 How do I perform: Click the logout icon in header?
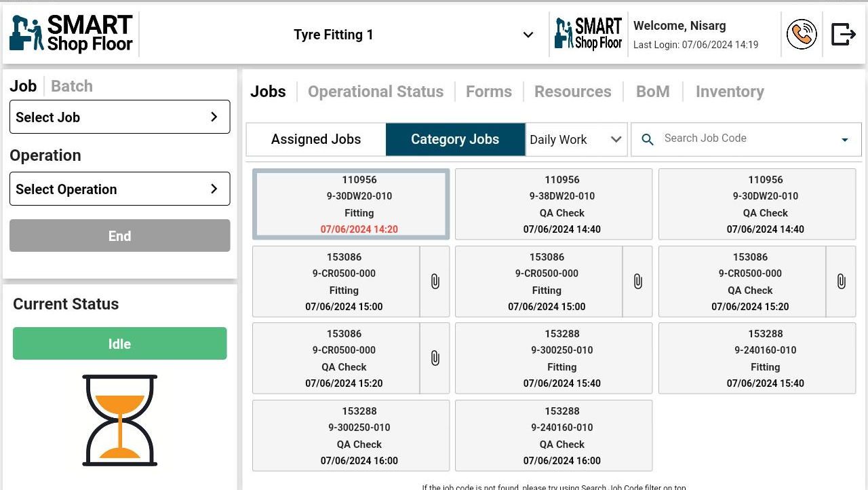tap(843, 35)
